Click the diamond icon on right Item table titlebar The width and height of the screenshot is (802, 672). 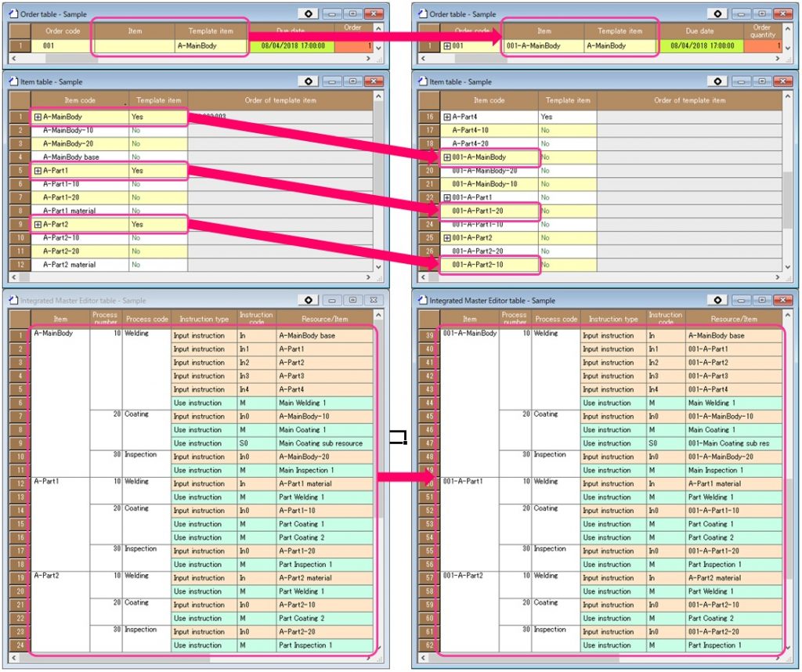(718, 81)
